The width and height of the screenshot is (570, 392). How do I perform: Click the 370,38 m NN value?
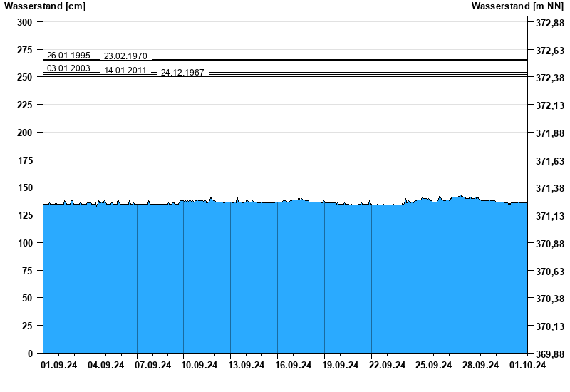point(550,299)
